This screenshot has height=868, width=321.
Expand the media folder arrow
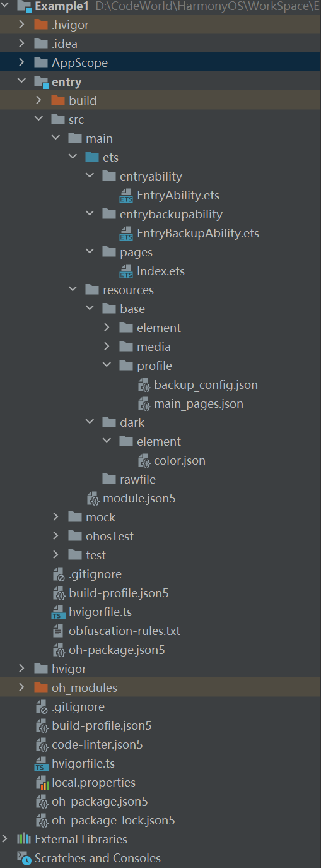(107, 347)
